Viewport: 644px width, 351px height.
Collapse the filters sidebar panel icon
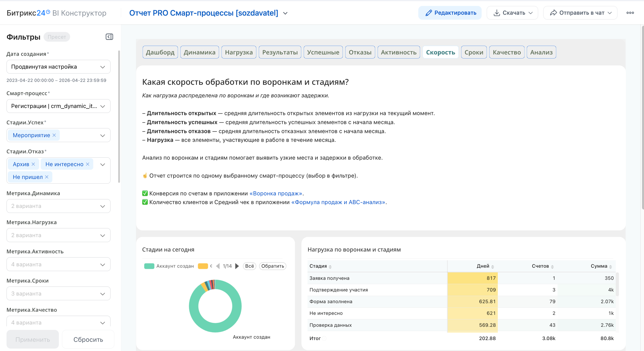tap(109, 37)
